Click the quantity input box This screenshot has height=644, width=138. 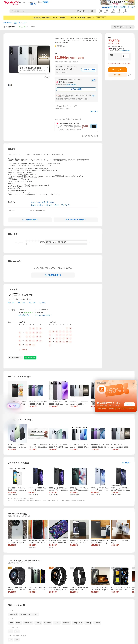point(125,56)
